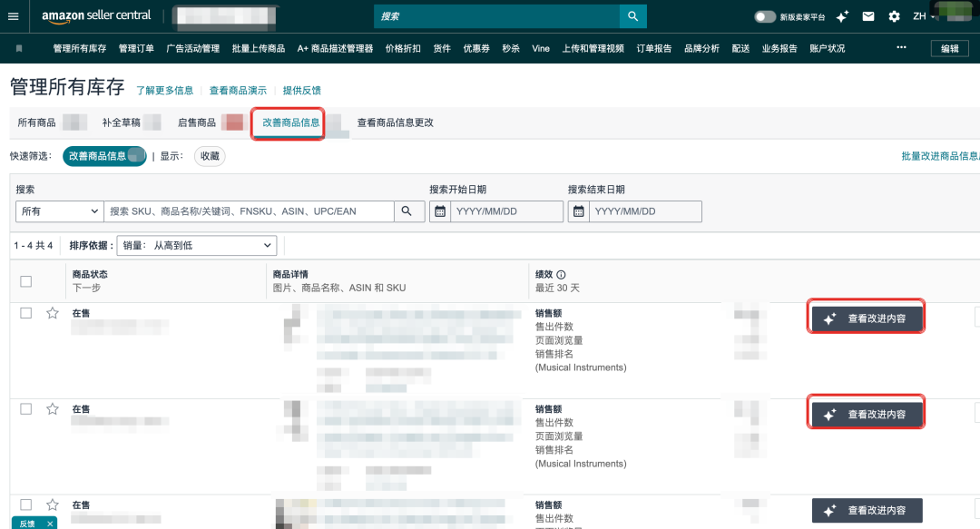Switch to the 所有商品 tab
This screenshot has width=980, height=529.
pyautogui.click(x=37, y=122)
